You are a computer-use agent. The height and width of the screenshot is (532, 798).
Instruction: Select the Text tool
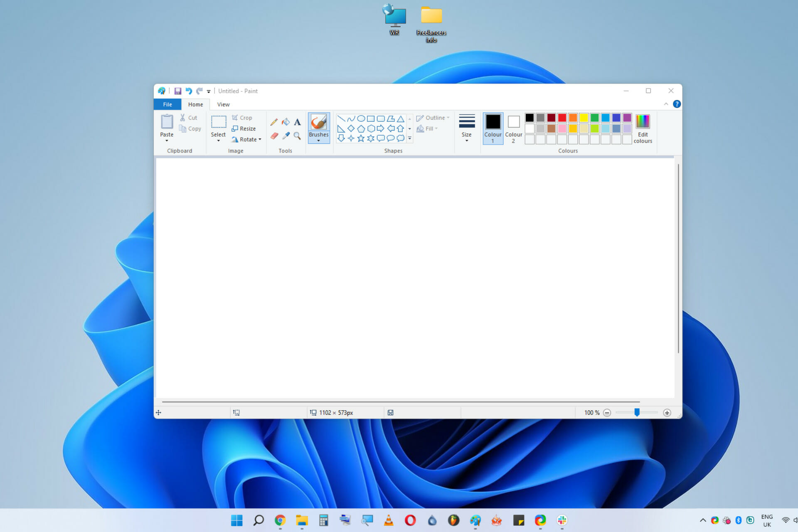[297, 122]
